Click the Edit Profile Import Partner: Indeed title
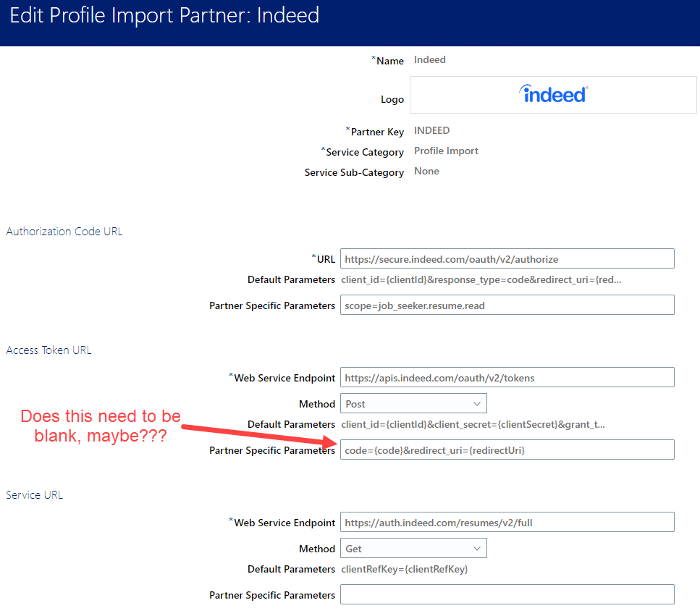 [x=164, y=15]
